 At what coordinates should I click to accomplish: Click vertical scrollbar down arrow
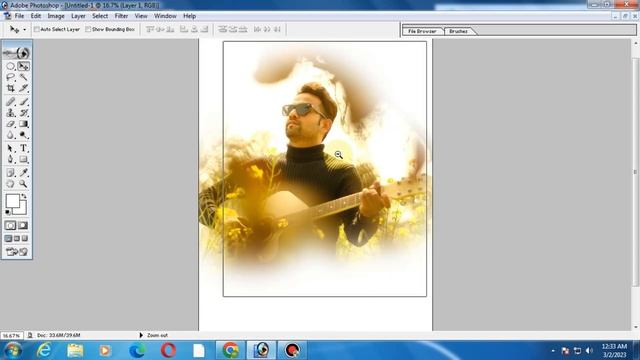pos(636,327)
